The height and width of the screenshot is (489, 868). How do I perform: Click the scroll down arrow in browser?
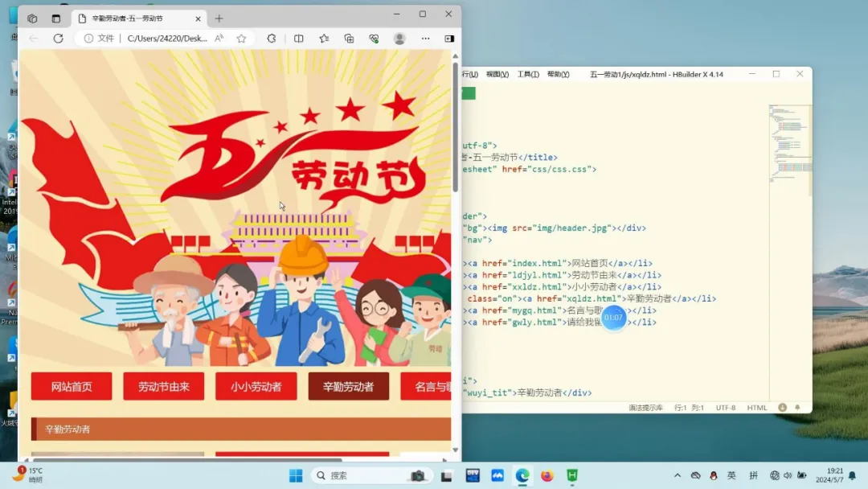point(455,450)
